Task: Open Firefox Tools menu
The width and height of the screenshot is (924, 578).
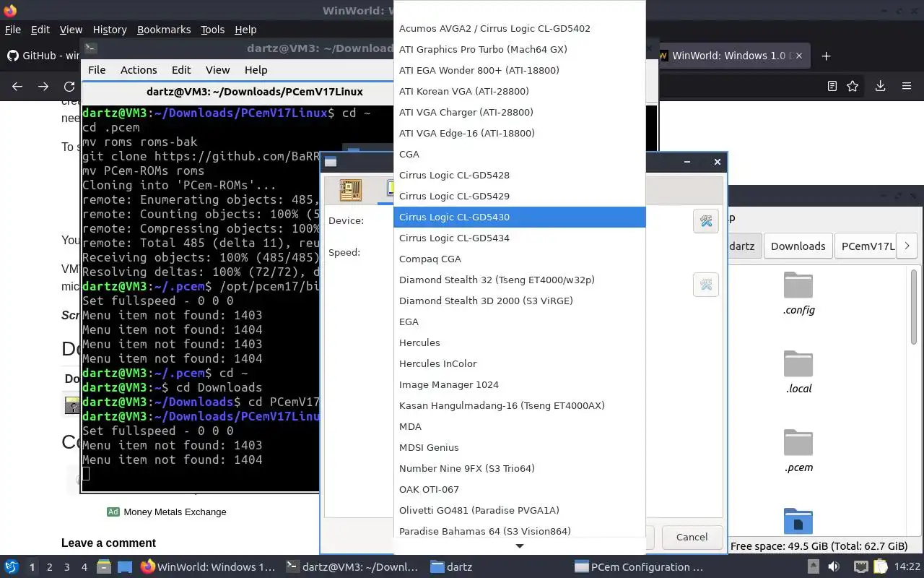Action: coord(213,30)
